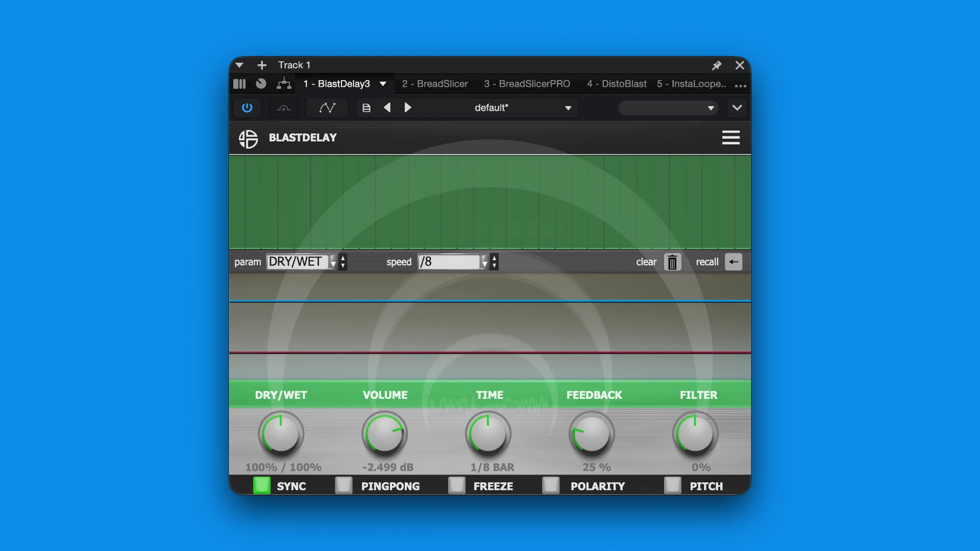The image size is (980, 551).
Task: Click the pie-shaped performance icon
Action: point(261,84)
